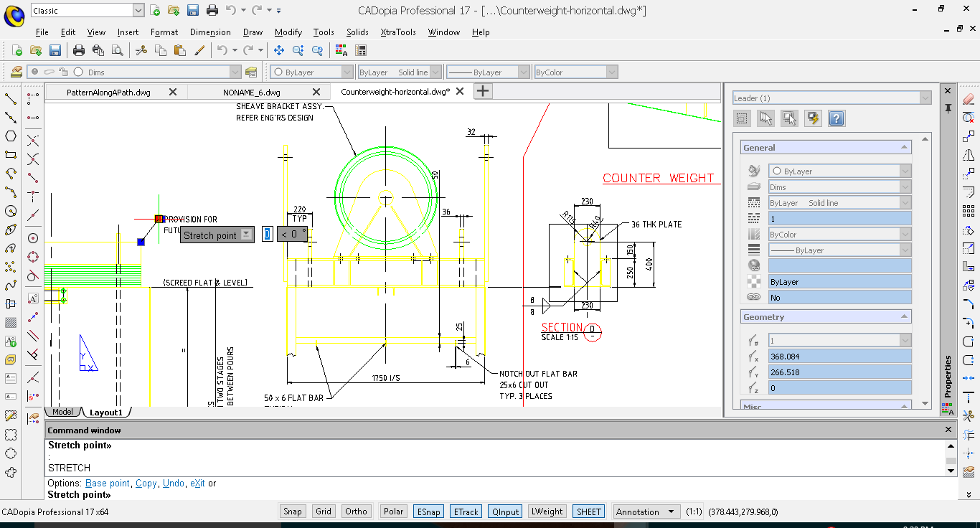Click the Geometry X value field 368.084

(839, 357)
